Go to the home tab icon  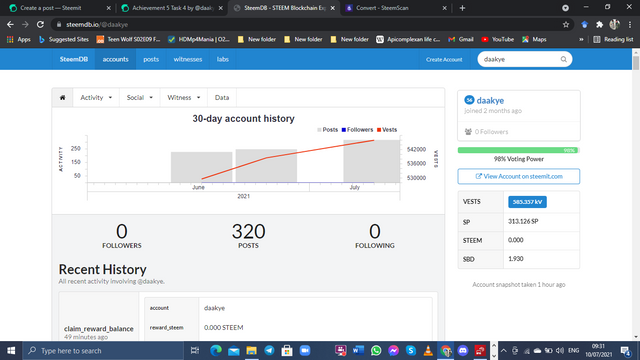[x=62, y=98]
